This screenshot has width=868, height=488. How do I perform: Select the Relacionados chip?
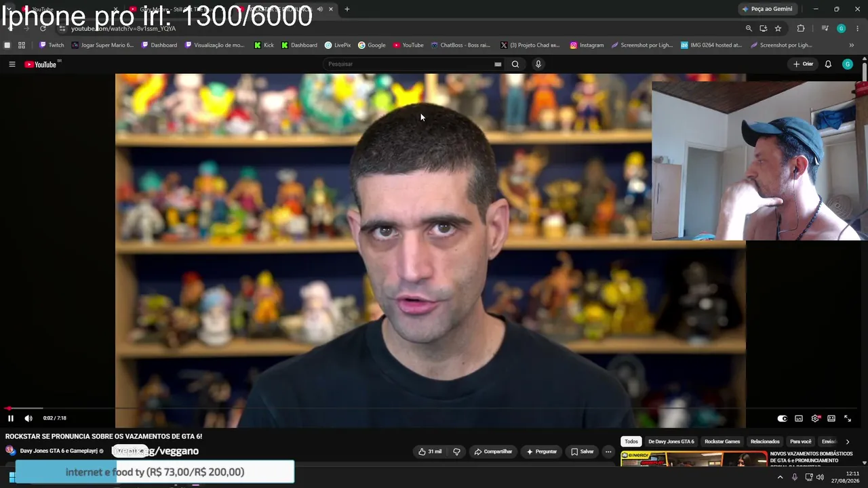(x=765, y=442)
